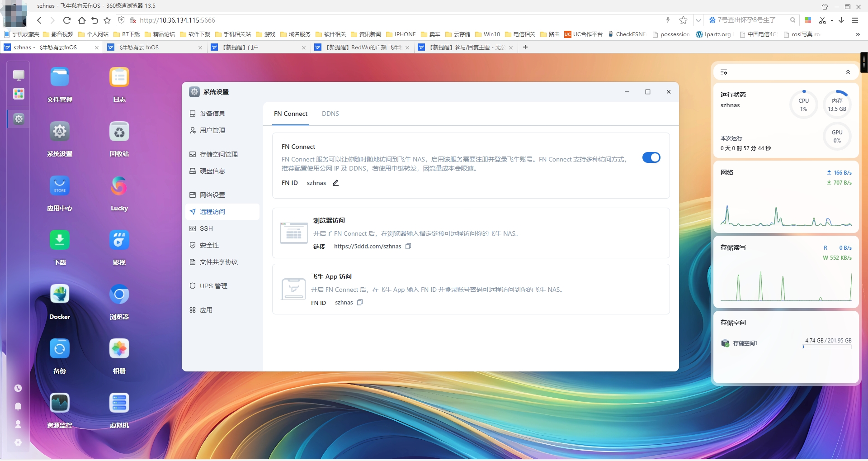
Task: Open the CheckESNF bookmark
Action: tap(627, 34)
